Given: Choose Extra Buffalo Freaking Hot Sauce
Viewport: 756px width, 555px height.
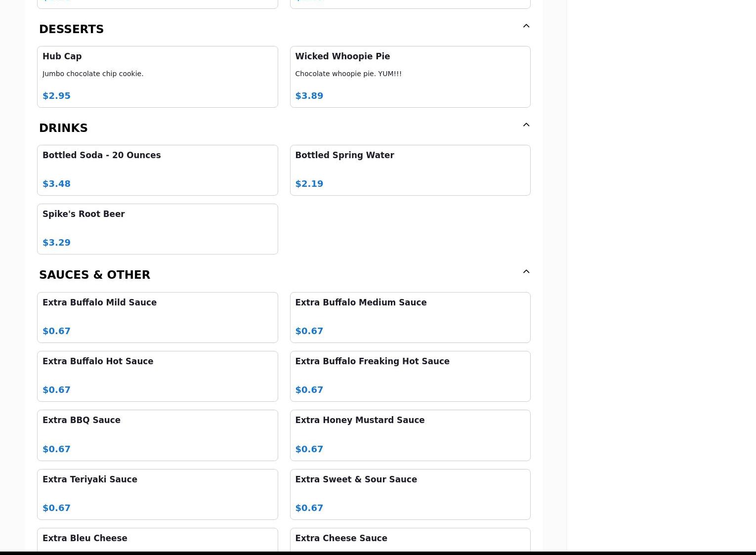Looking at the screenshot, I should pyautogui.click(x=410, y=376).
